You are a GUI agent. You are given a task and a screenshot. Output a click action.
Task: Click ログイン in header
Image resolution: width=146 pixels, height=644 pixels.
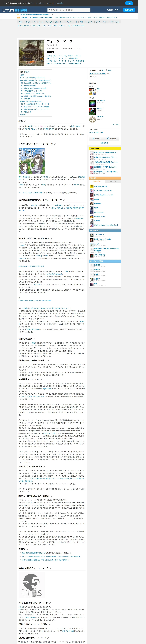pyautogui.click(x=118, y=10)
